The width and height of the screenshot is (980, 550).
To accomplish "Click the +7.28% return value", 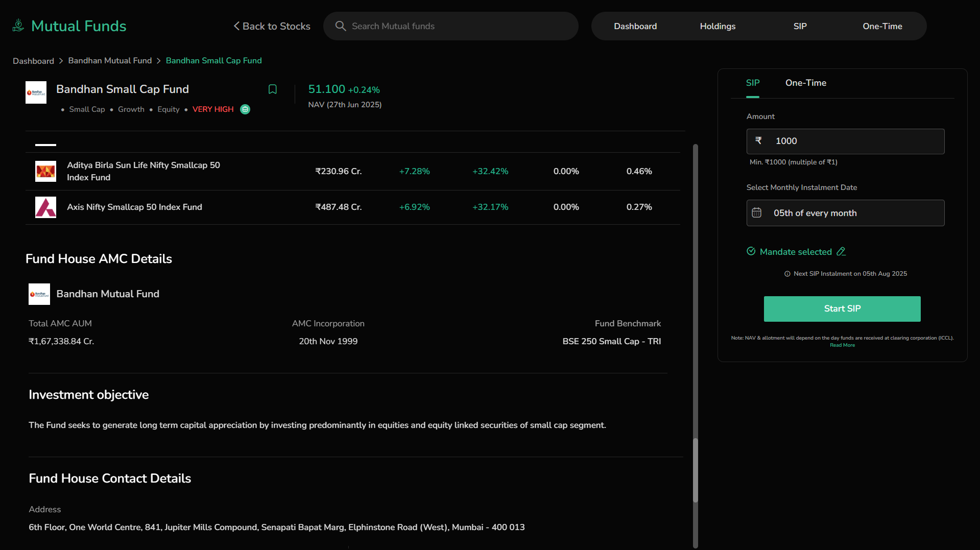I will point(414,172).
